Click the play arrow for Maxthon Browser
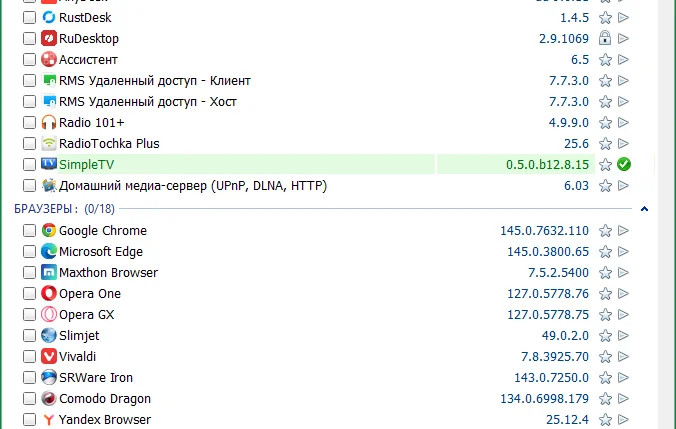The width and height of the screenshot is (676, 429). click(x=623, y=273)
